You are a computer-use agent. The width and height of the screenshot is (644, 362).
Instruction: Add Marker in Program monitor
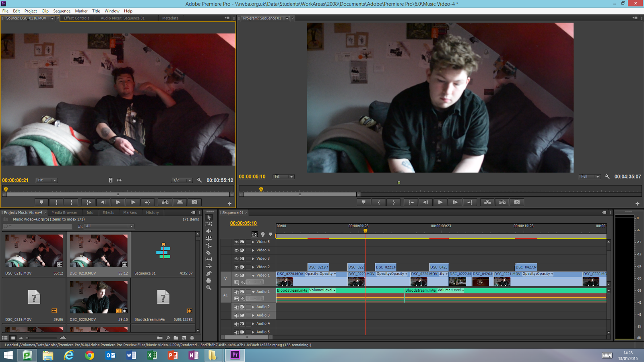pos(364,202)
